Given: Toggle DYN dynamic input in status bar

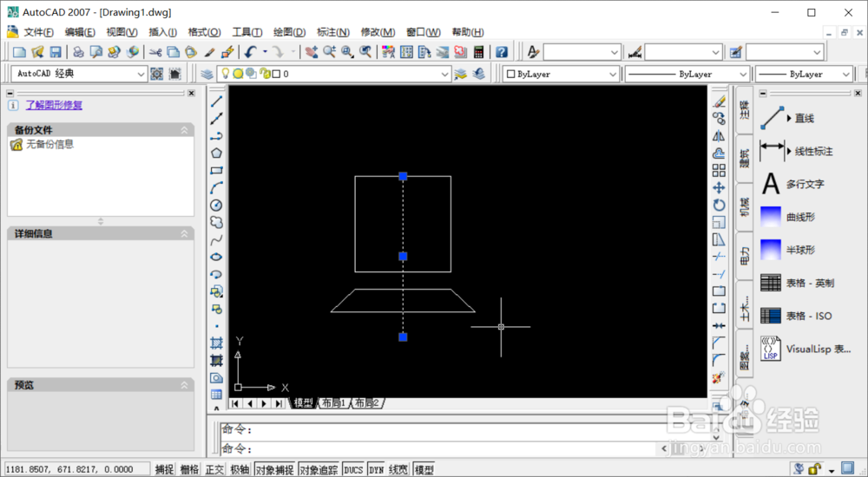Looking at the screenshot, I should [376, 470].
